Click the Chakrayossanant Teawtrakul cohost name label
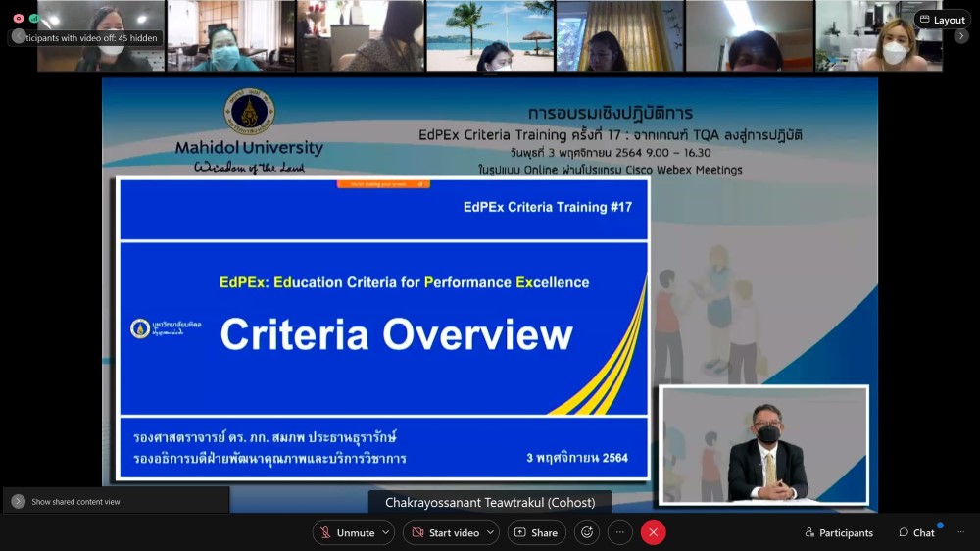The height and width of the screenshot is (551, 980). click(x=490, y=502)
